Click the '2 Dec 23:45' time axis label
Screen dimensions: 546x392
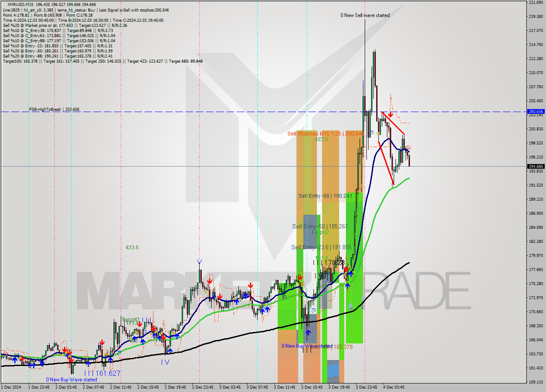(203, 388)
